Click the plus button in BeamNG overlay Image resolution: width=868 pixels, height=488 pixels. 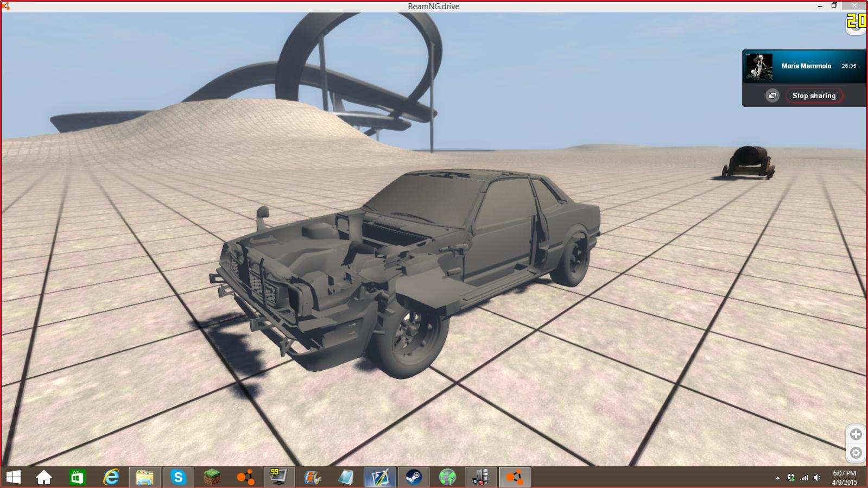tap(856, 434)
